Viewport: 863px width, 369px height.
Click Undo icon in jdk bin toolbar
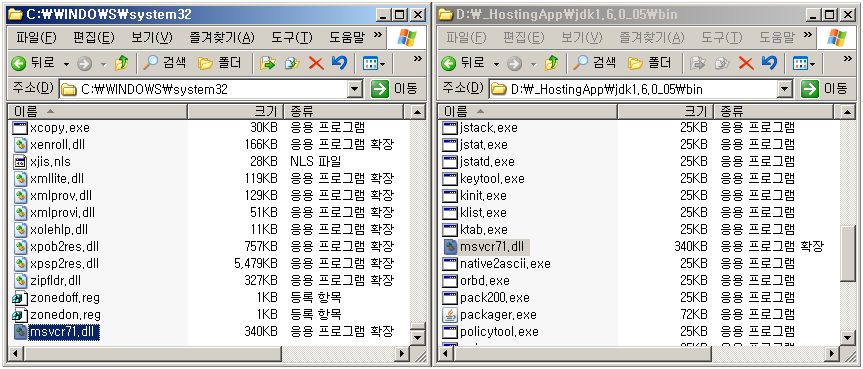pos(769,64)
